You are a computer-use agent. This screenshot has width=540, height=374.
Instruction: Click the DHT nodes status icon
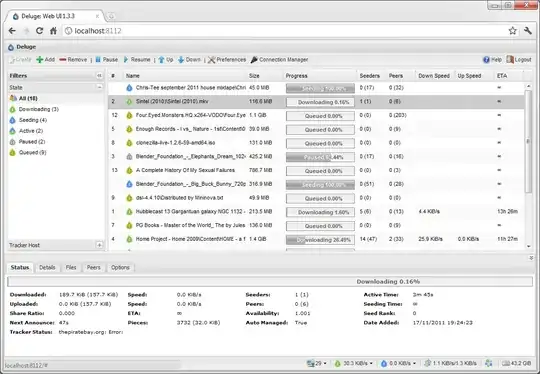[x=489, y=363]
